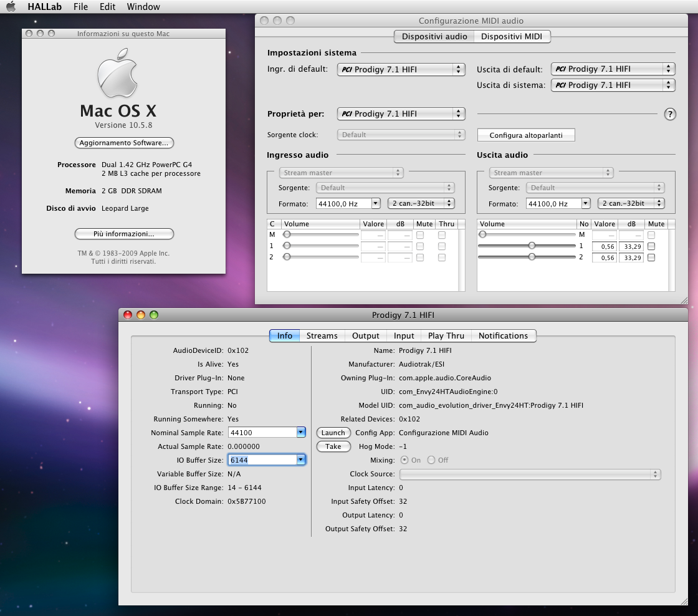Open the Input tab in Prodigy window

pyautogui.click(x=404, y=336)
